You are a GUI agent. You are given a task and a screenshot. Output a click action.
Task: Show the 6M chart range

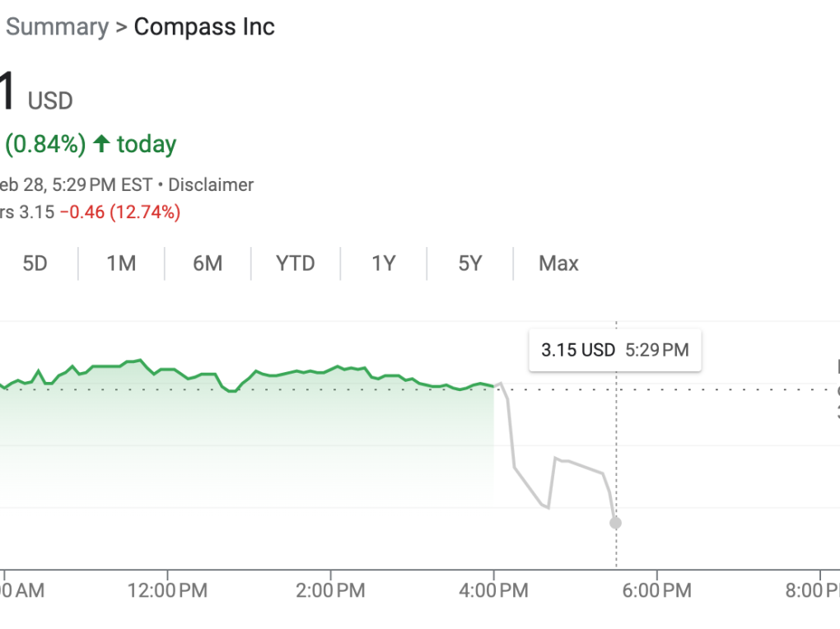208,263
